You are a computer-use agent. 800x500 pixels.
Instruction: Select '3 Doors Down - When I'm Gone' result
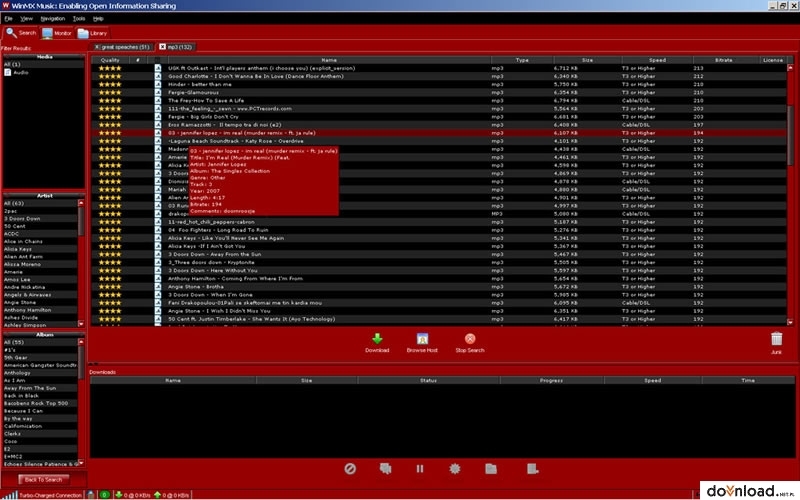click(439, 295)
